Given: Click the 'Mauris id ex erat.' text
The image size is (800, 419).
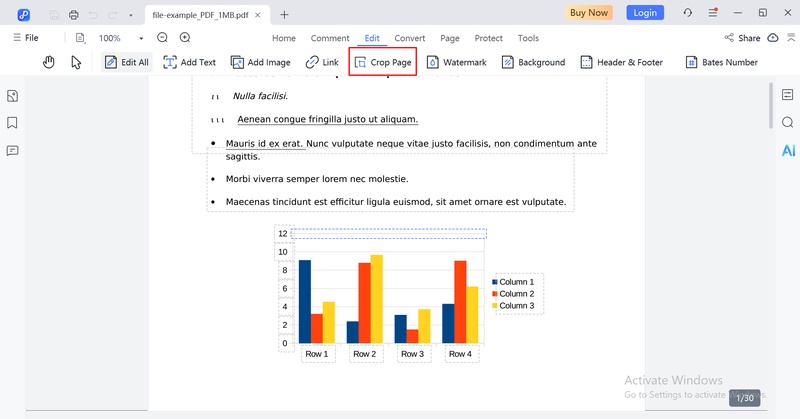Looking at the screenshot, I should click(264, 144).
